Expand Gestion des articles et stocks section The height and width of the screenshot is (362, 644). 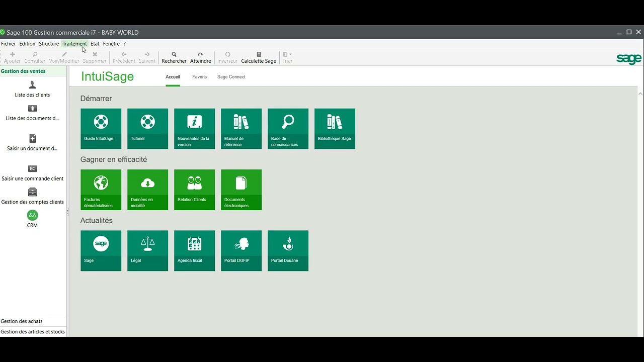pos(33,332)
